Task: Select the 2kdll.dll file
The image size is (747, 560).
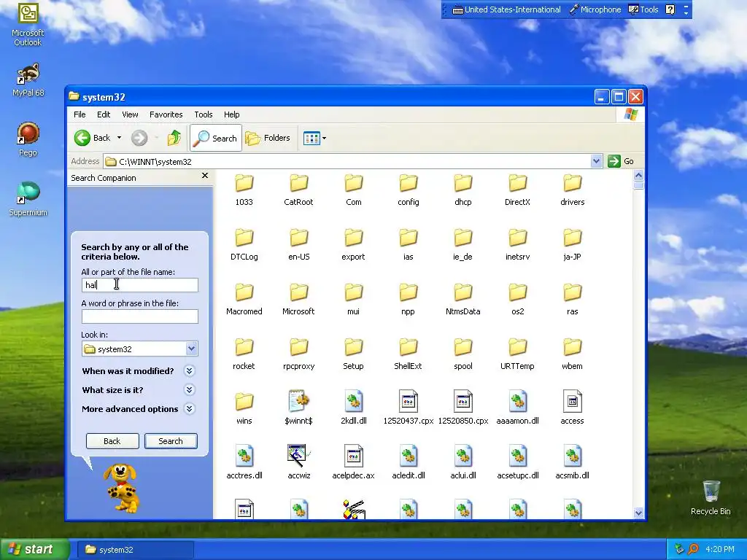Action: click(354, 408)
